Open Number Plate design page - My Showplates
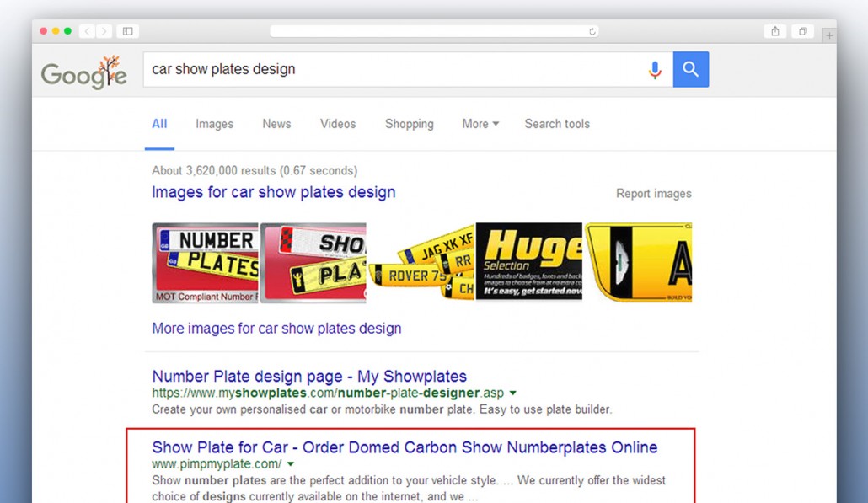This screenshot has width=868, height=503. click(309, 377)
